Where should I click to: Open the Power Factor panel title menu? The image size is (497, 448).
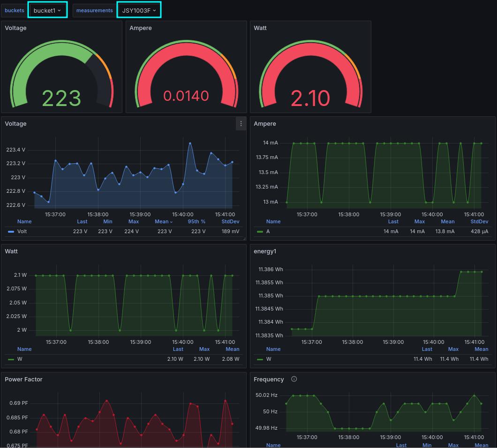(23, 379)
